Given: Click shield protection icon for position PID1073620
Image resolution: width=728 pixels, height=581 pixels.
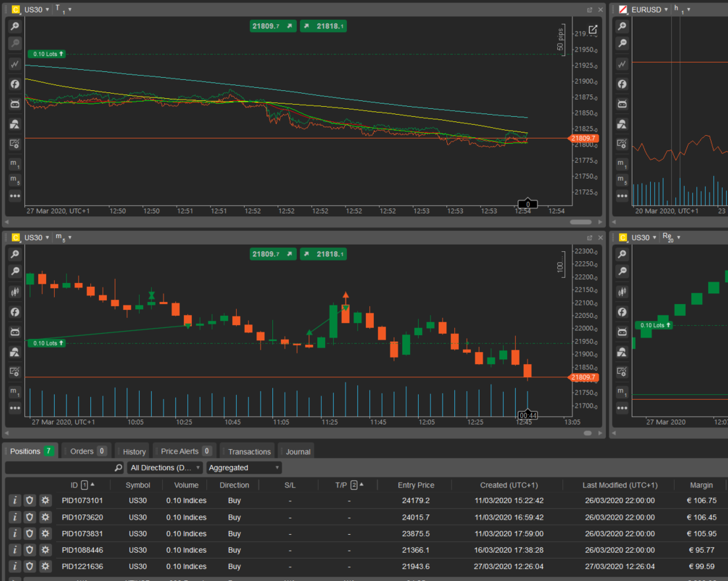Looking at the screenshot, I should (30, 517).
